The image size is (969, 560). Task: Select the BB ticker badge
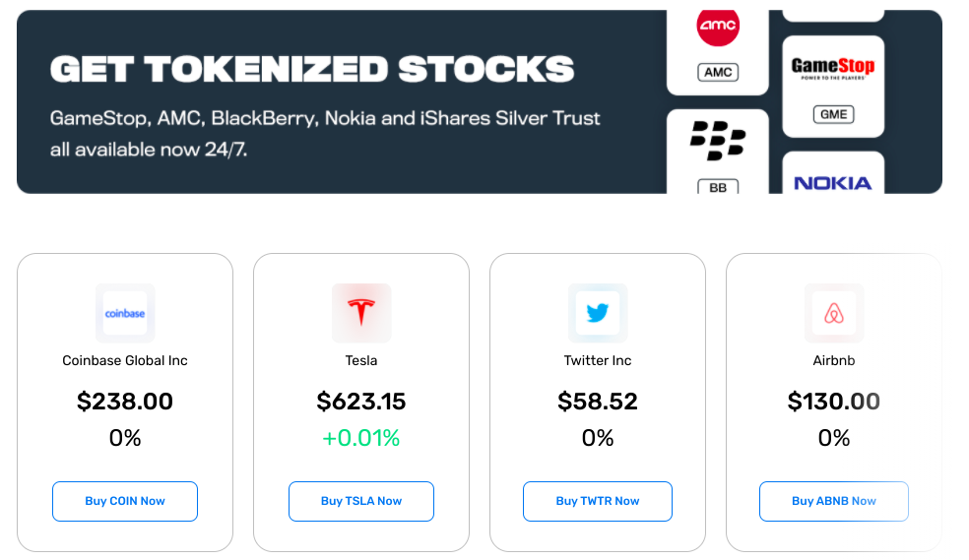tap(718, 186)
